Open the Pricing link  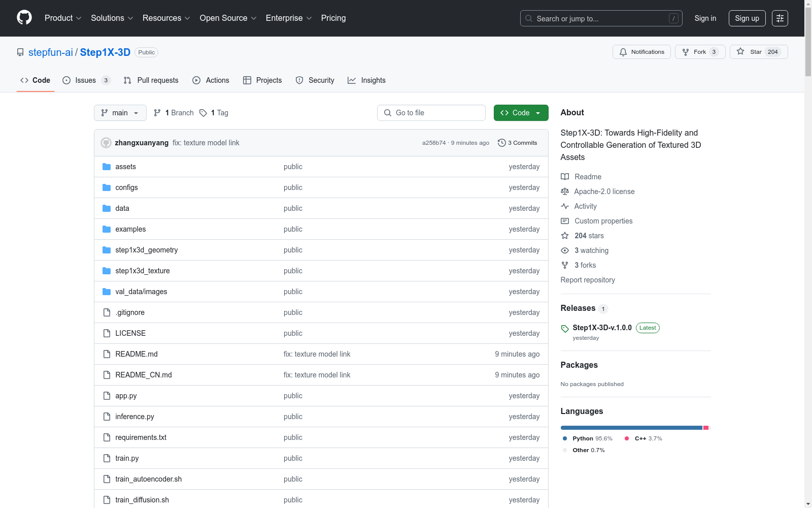coord(333,18)
